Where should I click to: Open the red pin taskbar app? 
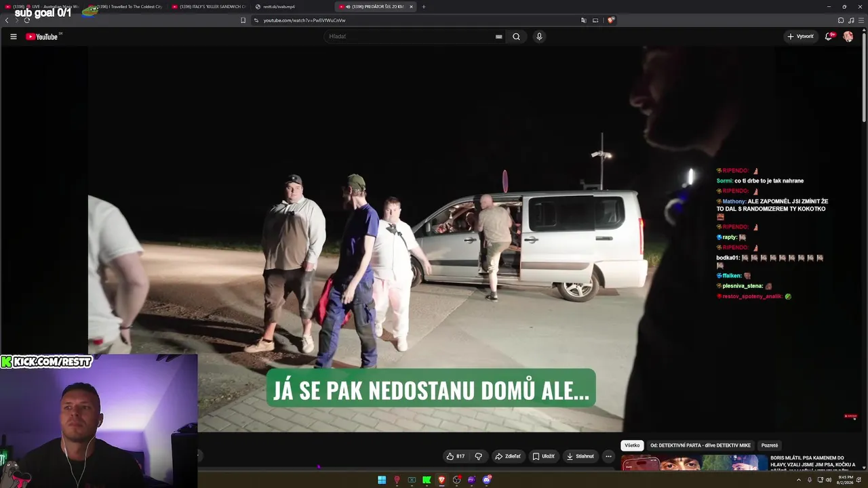tap(397, 480)
